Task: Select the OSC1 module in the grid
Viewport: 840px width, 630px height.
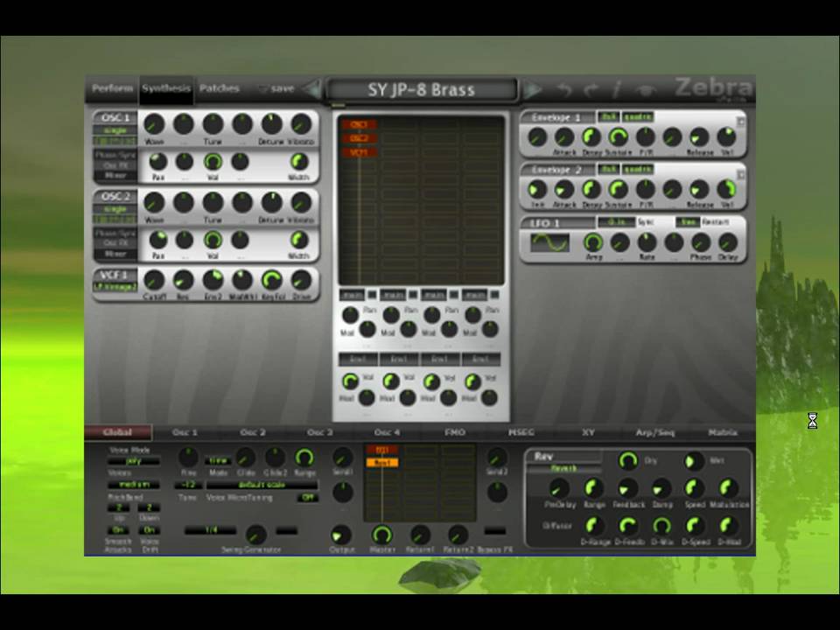Action: click(x=359, y=124)
